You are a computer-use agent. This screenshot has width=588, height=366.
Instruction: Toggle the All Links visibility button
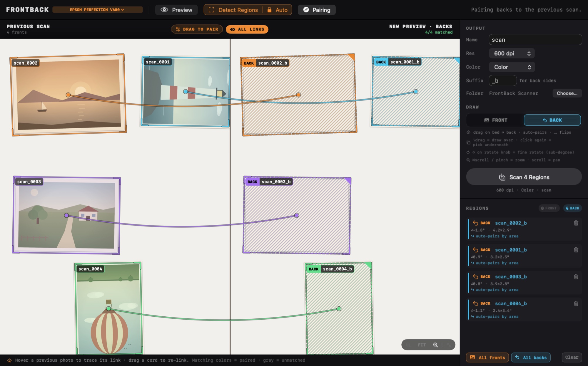click(247, 29)
